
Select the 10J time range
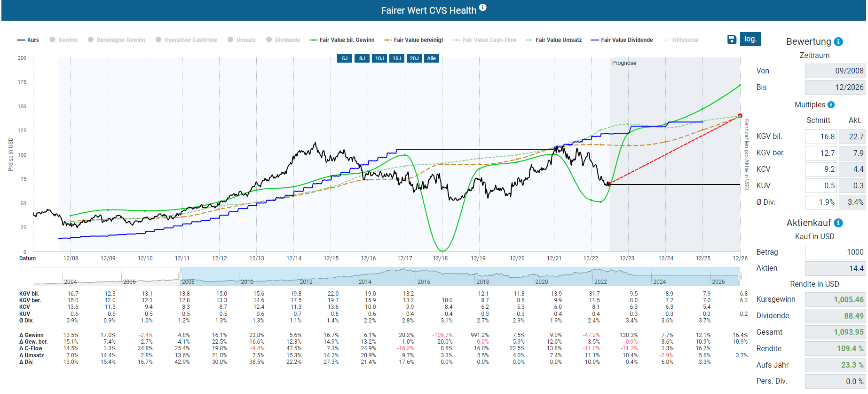coord(379,58)
